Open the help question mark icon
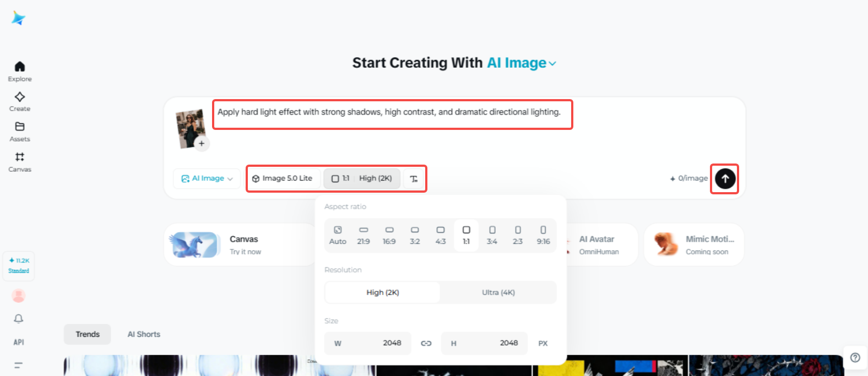The width and height of the screenshot is (868, 376). point(855,357)
